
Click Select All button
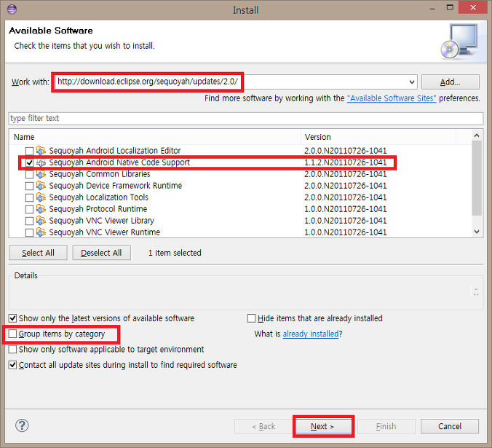(38, 253)
